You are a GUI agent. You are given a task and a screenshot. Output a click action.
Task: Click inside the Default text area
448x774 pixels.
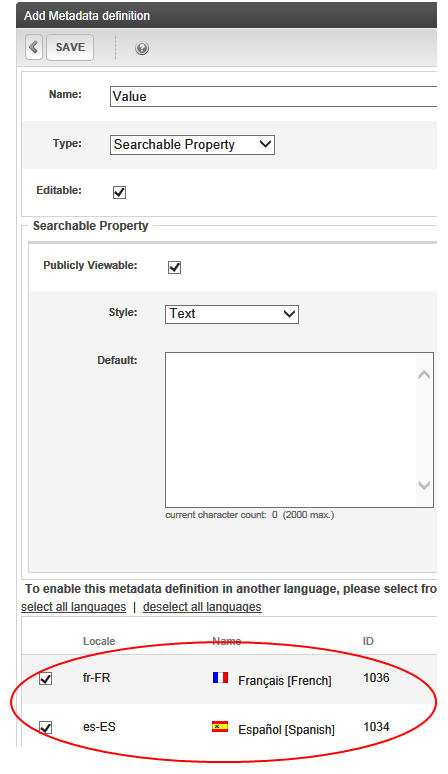[291, 430]
